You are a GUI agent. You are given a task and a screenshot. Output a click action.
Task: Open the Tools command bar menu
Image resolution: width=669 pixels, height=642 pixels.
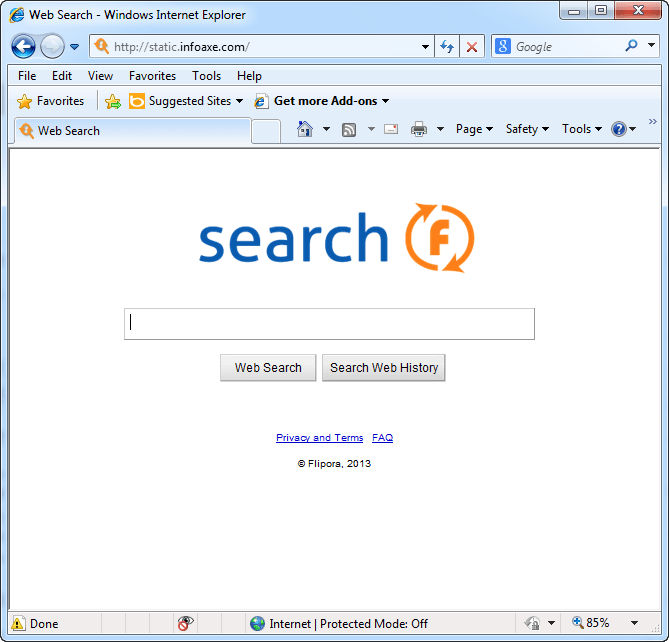tap(582, 129)
